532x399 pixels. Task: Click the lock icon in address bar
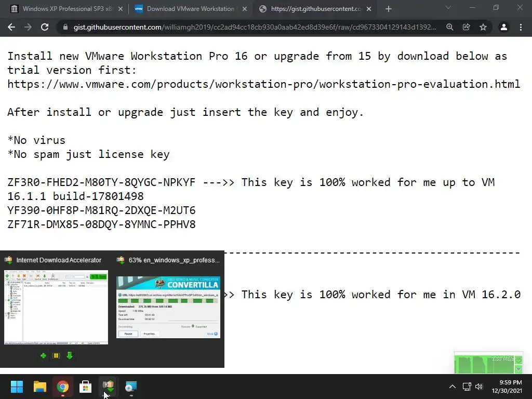65,27
